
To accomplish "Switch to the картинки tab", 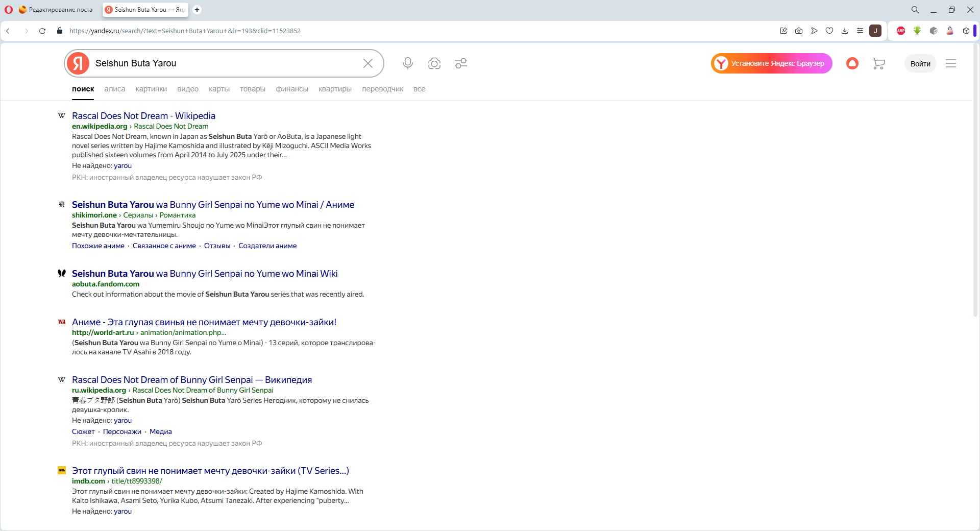I will [x=151, y=89].
